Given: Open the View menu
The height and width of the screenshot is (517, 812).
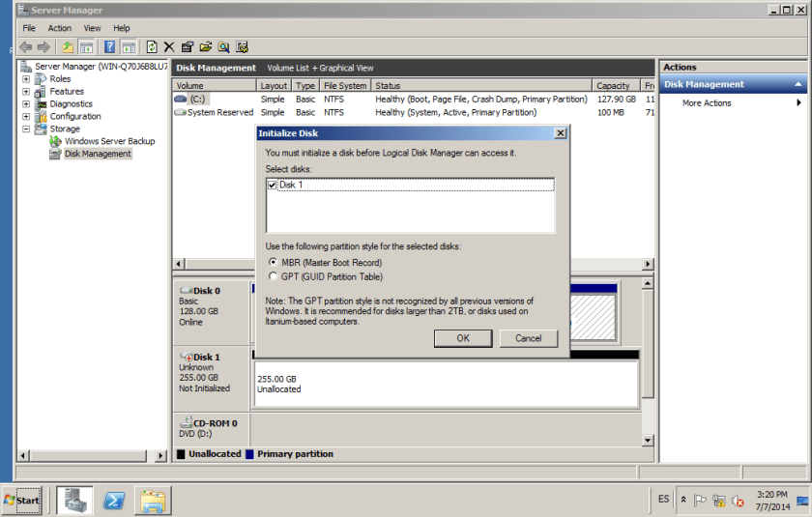Looking at the screenshot, I should pos(93,28).
